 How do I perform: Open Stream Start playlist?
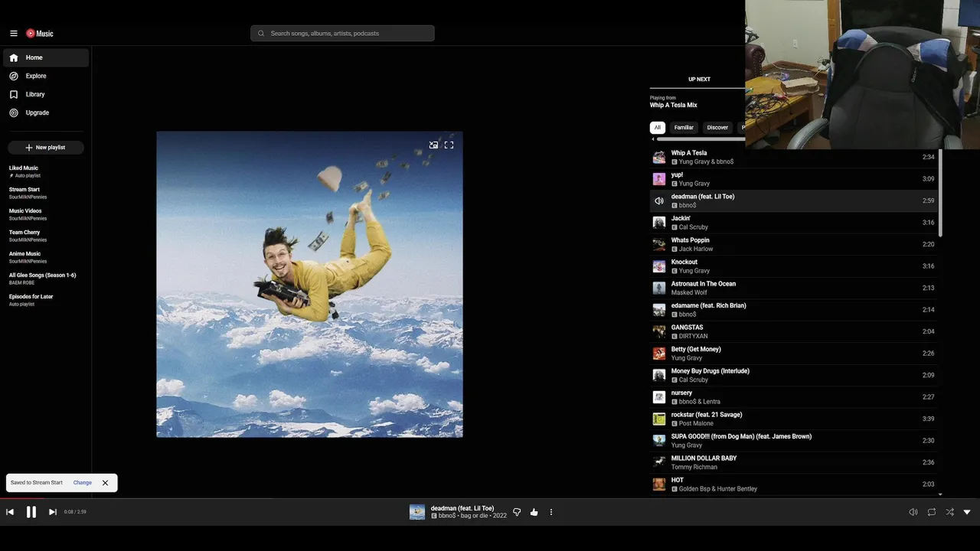tap(46, 193)
